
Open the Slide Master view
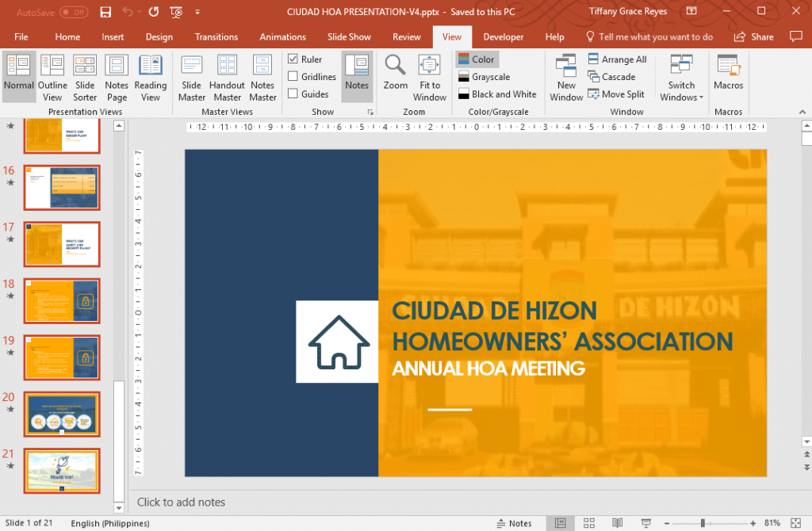[x=191, y=77]
